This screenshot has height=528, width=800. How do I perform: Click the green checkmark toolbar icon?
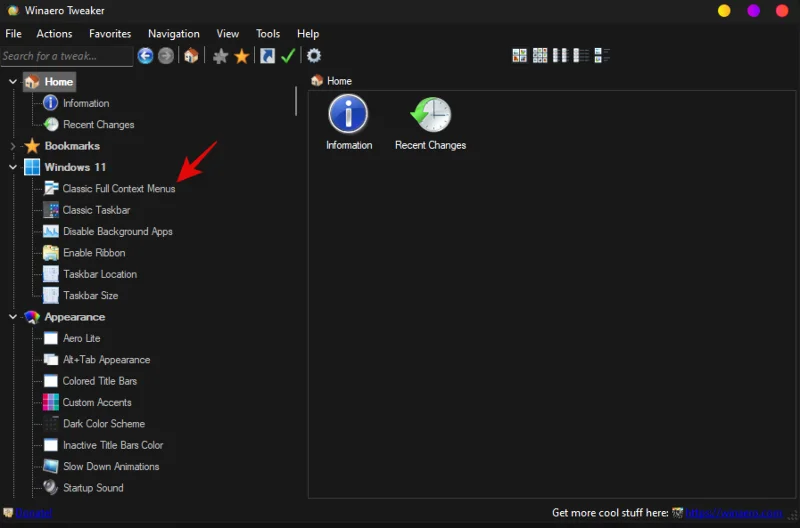pyautogui.click(x=288, y=56)
